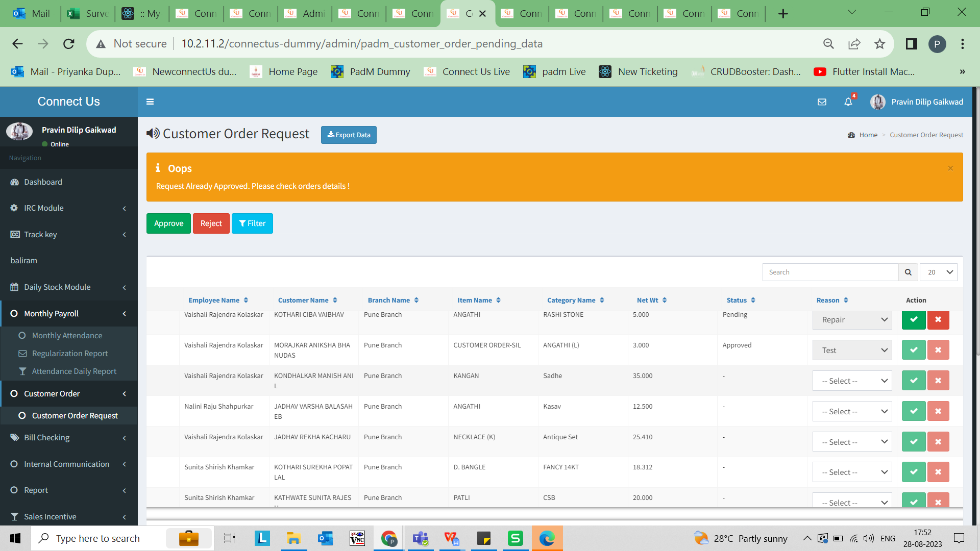Screen dimensions: 980x551
Task: Open Google Chrome from the taskbar
Action: (389, 538)
